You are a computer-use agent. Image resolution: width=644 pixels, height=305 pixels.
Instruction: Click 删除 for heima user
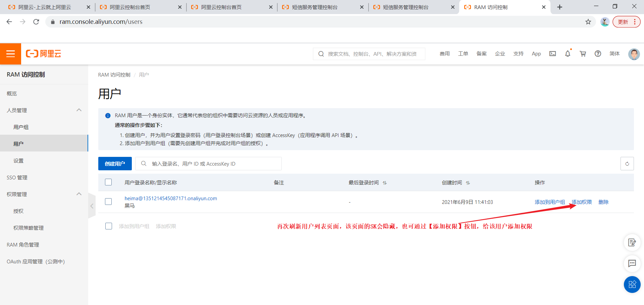[603, 202]
